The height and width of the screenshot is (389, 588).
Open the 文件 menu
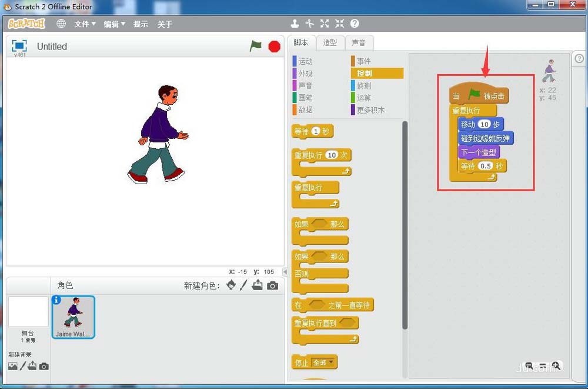tap(85, 24)
